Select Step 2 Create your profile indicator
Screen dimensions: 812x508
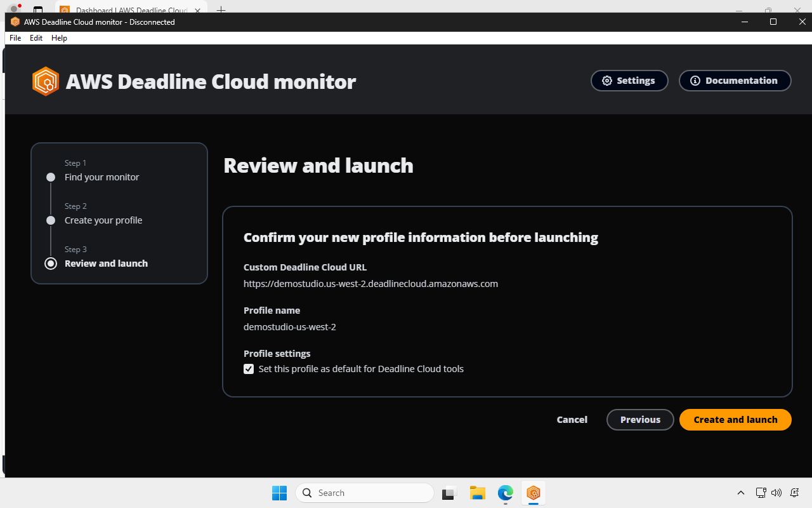point(51,220)
